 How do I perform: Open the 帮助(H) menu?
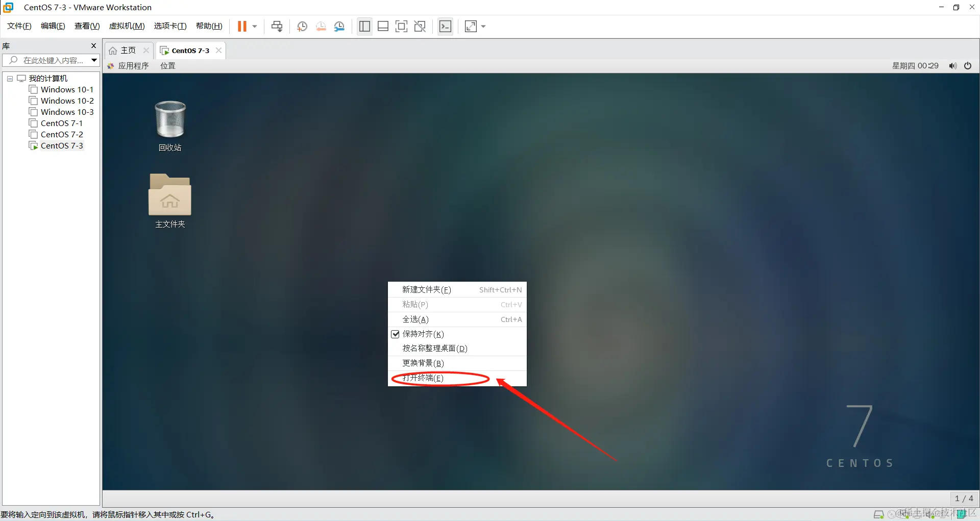coord(209,26)
